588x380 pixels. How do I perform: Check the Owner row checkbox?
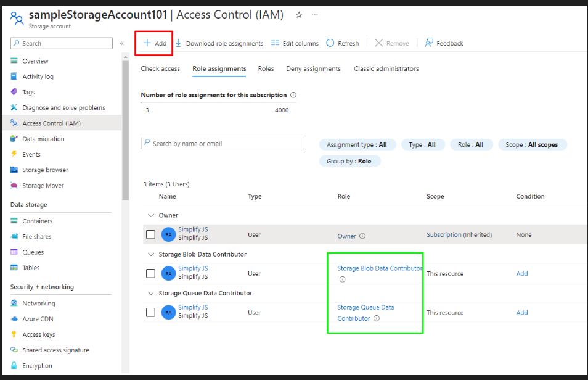[150, 234]
